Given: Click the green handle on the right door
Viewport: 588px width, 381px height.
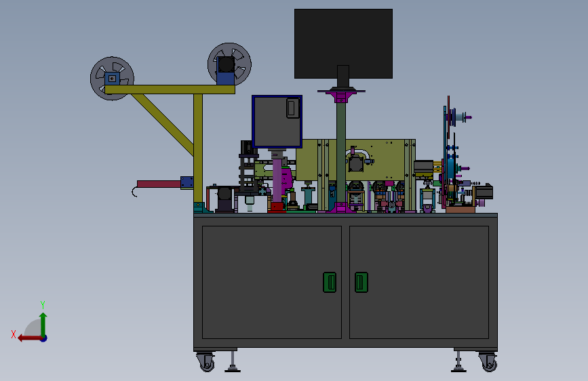Looking at the screenshot, I should click(x=361, y=283).
